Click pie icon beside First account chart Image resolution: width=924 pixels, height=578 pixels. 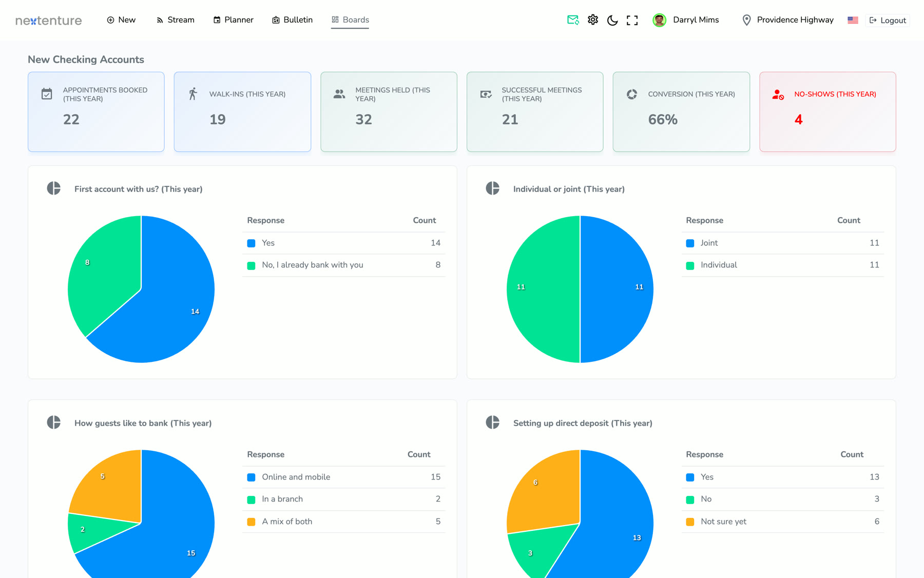point(54,188)
